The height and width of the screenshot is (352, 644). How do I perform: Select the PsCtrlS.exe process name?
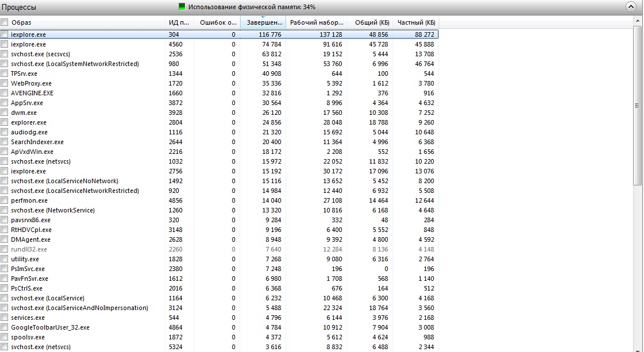point(26,288)
